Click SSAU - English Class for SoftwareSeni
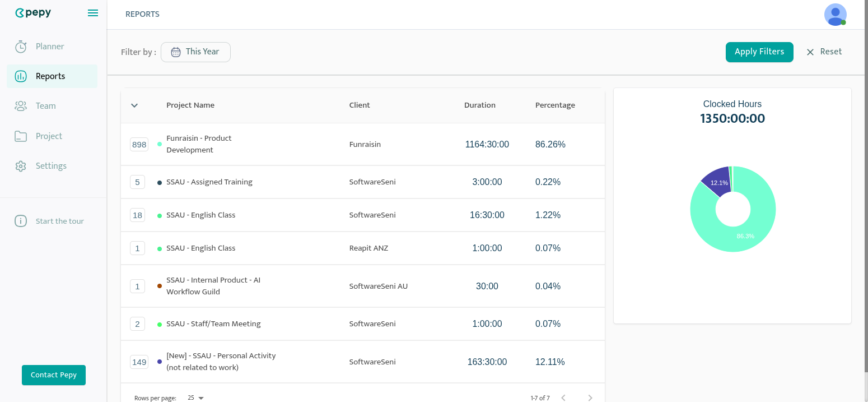The width and height of the screenshot is (868, 402). (x=200, y=215)
